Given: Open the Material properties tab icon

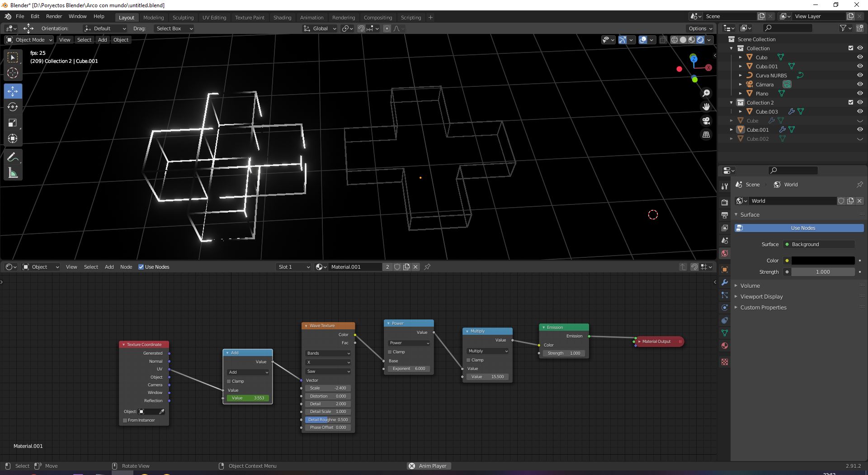Looking at the screenshot, I should [725, 346].
